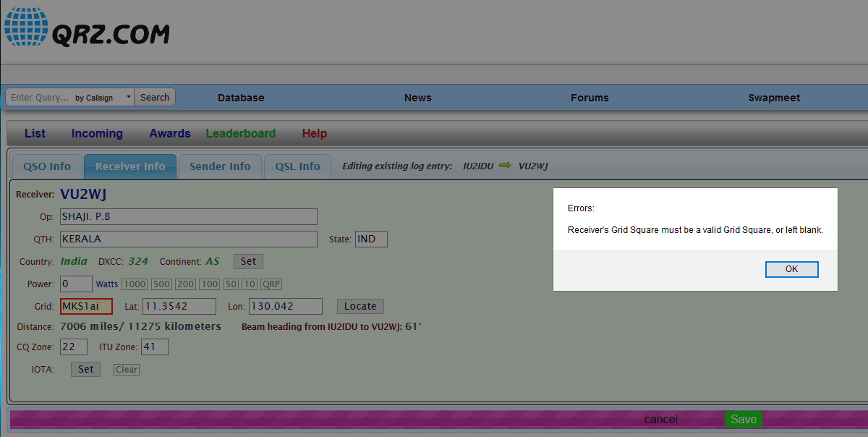Click the Lat field showing 11.3542
The width and height of the screenshot is (868, 437).
click(x=179, y=306)
